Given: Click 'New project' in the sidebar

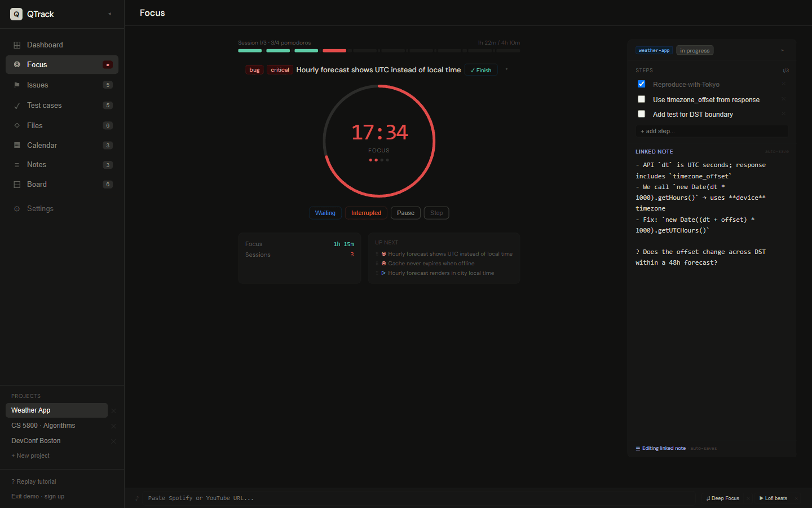Looking at the screenshot, I should 30,456.
